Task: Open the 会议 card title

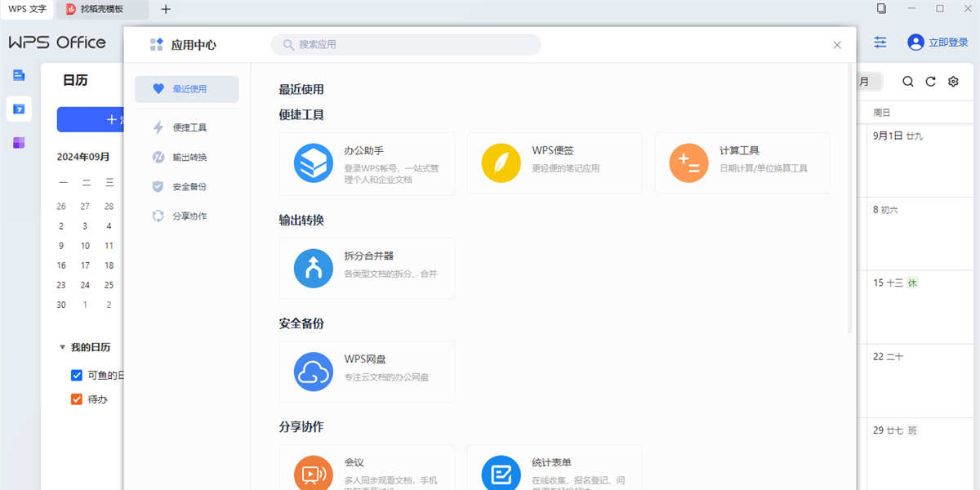Action: click(x=354, y=462)
